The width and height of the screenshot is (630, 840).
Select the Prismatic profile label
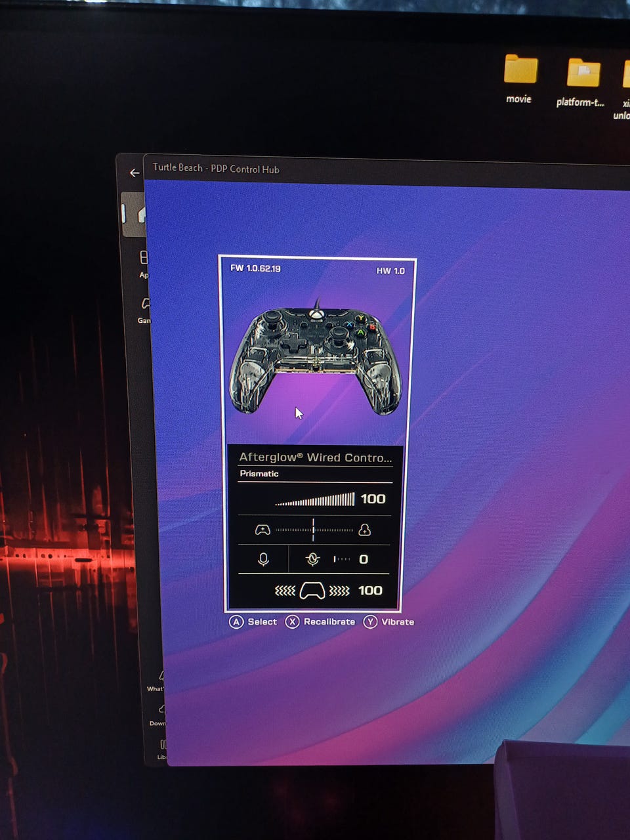(259, 474)
